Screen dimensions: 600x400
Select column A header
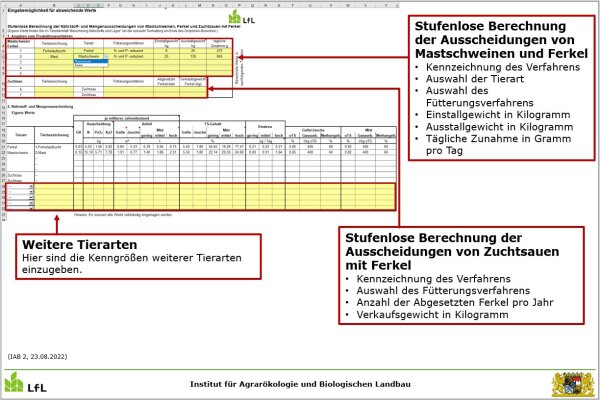[21, 5]
